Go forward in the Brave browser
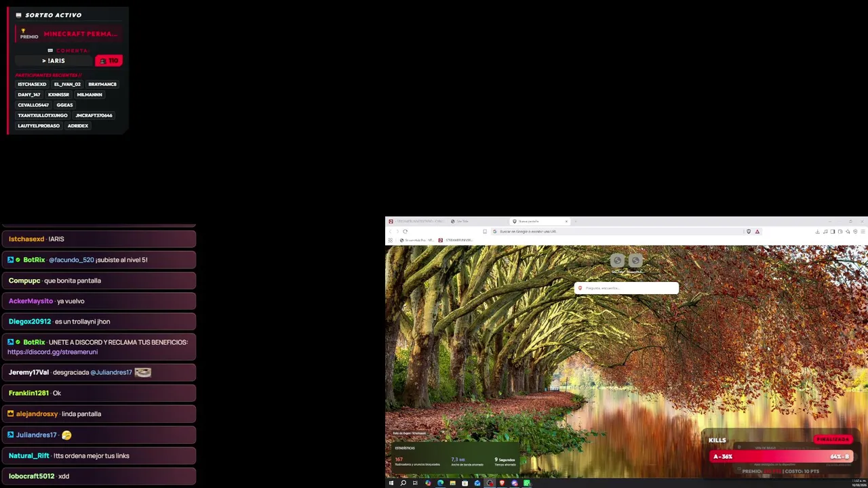The width and height of the screenshot is (868, 488). coord(397,232)
